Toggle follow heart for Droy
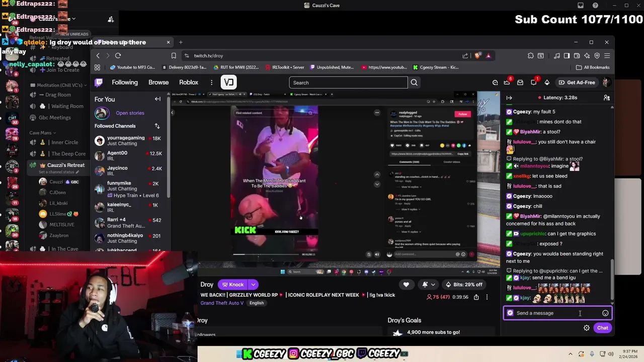 pos(406,285)
